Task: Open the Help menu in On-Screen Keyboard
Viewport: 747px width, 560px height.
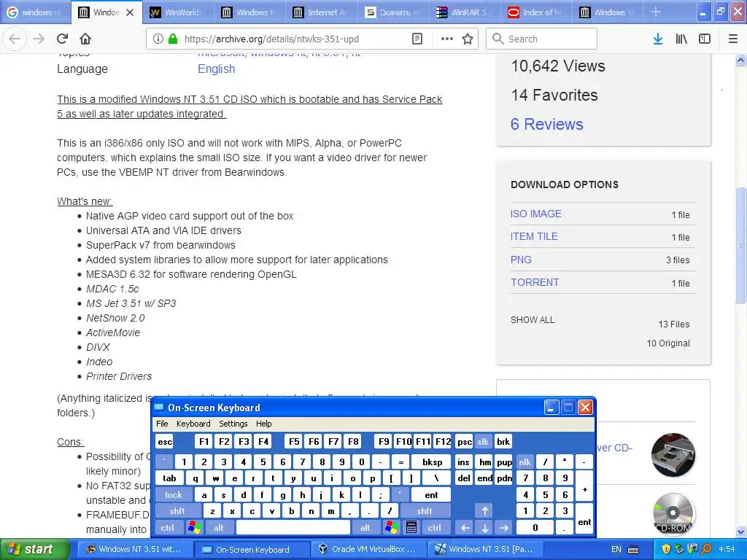Action: coord(264,424)
